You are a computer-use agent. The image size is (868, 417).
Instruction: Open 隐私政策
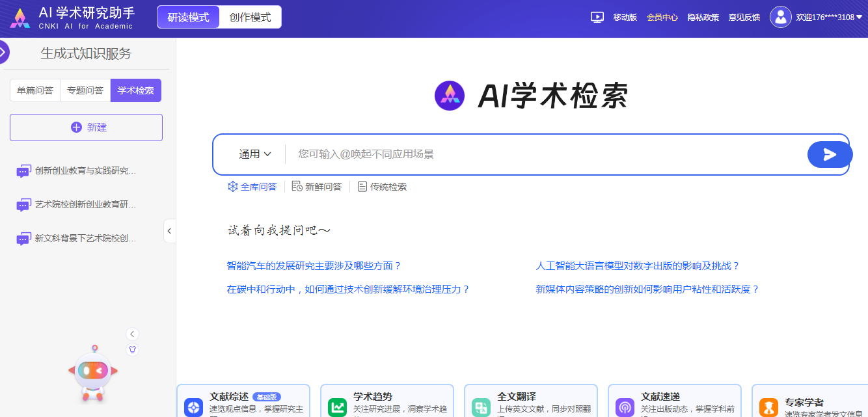click(703, 18)
